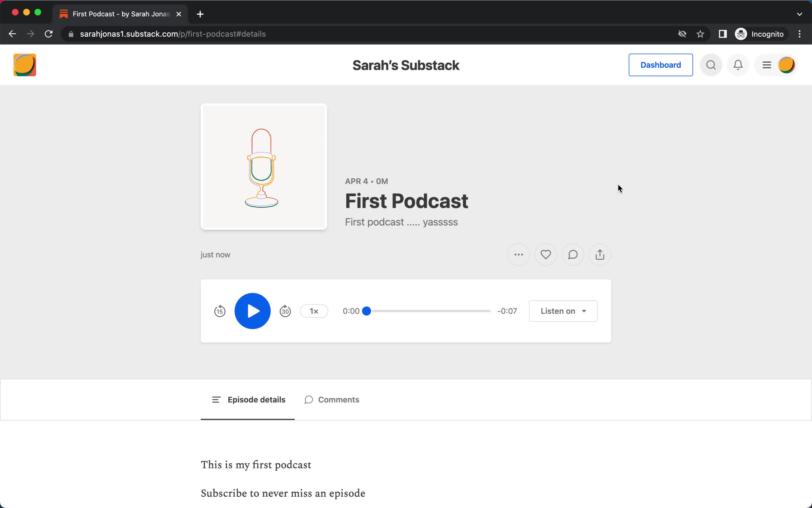Open search with the magnifier icon
Viewport: 812px width, 508px height.
[711, 65]
